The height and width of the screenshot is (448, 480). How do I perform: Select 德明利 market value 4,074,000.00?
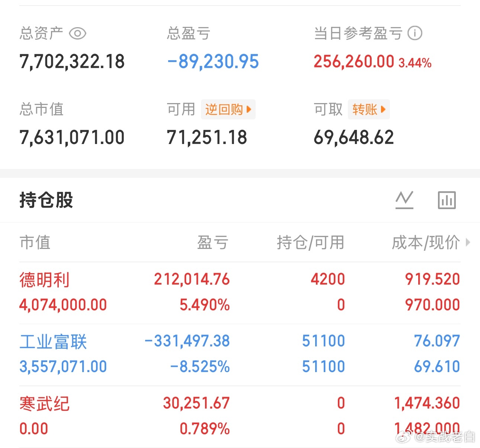point(63,305)
